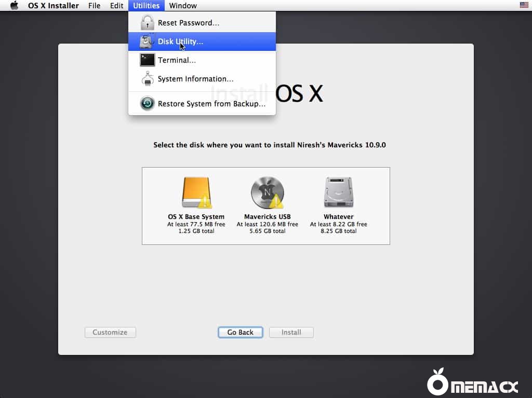Click the System Information icon
This screenshot has height=398, width=532.
(x=147, y=78)
